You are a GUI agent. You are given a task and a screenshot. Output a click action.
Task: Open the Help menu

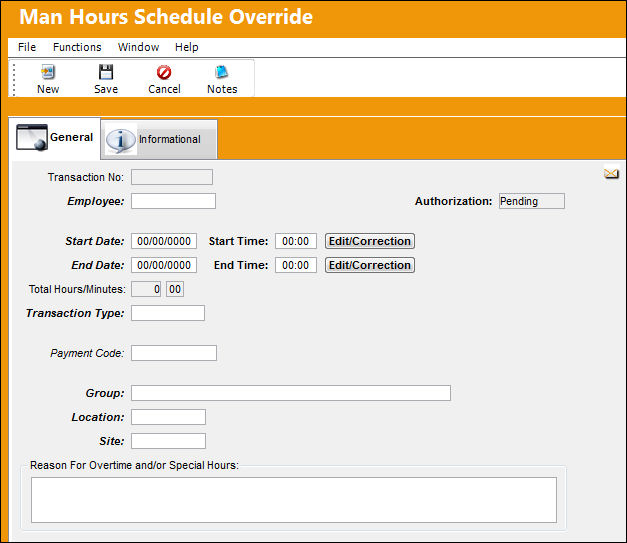[x=186, y=47]
